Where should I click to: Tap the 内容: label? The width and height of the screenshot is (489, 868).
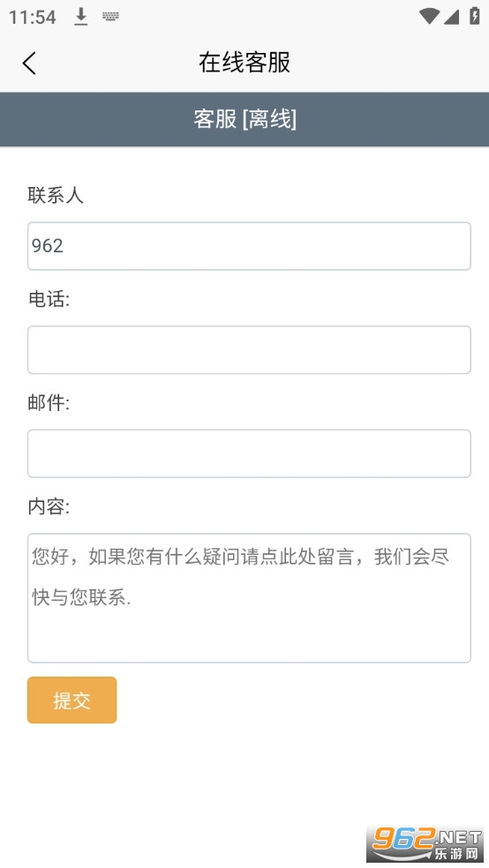click(49, 506)
